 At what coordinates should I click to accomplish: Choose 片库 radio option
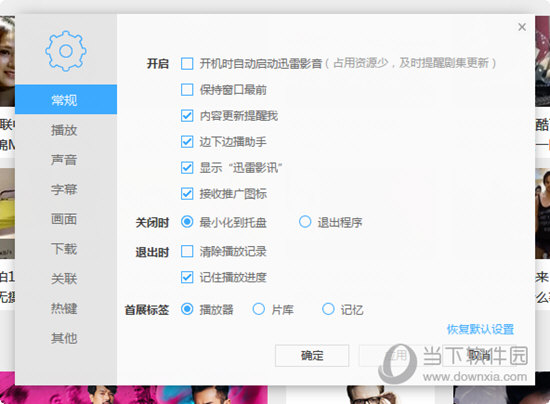(x=259, y=309)
